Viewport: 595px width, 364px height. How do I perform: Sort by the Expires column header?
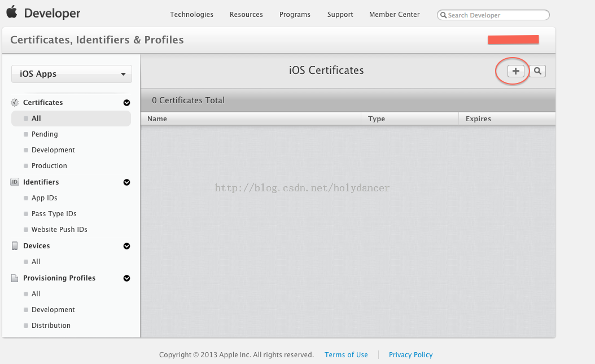[507, 119]
